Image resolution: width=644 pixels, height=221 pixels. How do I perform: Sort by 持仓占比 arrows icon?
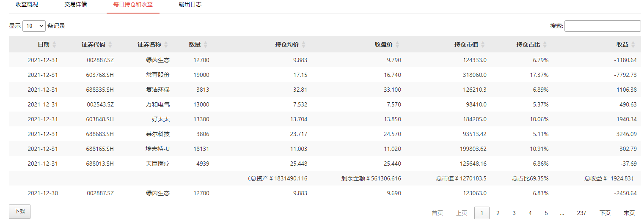(x=545, y=45)
